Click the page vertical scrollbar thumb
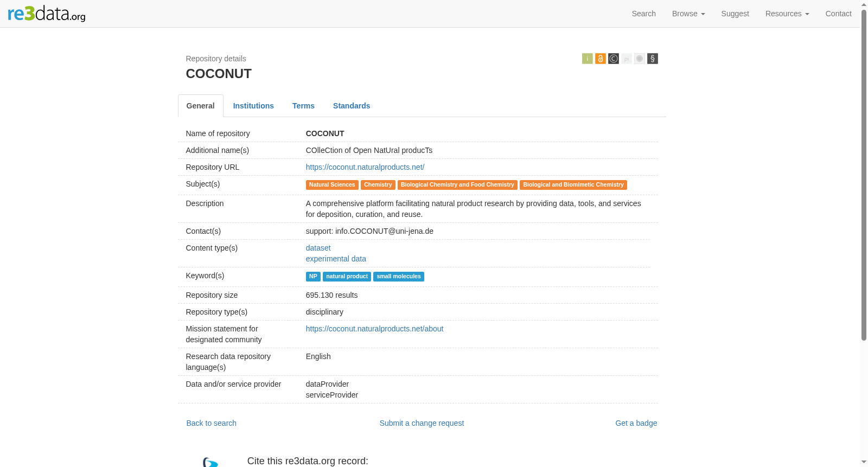This screenshot has height=467, width=868. pos(864,175)
